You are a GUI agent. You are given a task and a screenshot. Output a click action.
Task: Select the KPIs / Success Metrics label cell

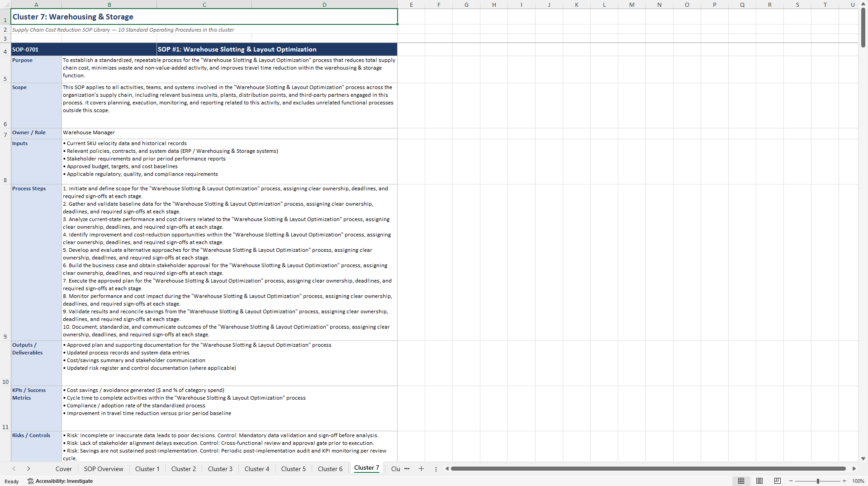click(36, 408)
